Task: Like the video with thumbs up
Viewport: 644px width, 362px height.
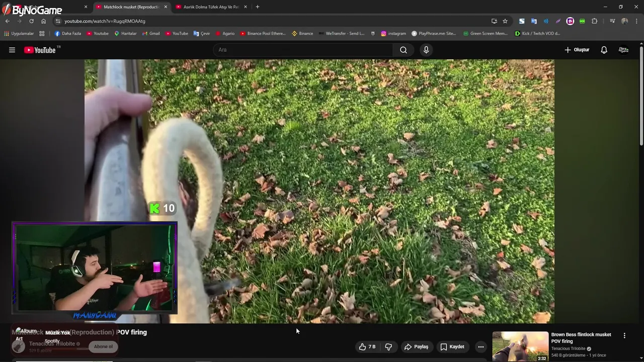Action: (367, 347)
